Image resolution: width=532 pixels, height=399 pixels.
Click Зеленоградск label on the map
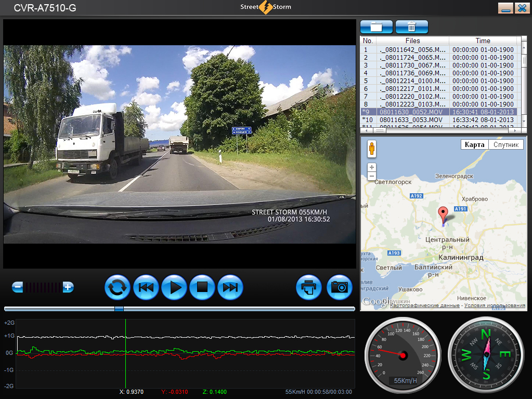pos(454,176)
